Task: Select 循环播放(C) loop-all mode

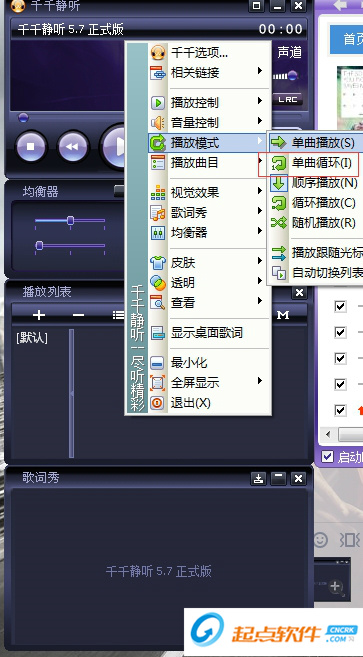Action: coord(316,203)
